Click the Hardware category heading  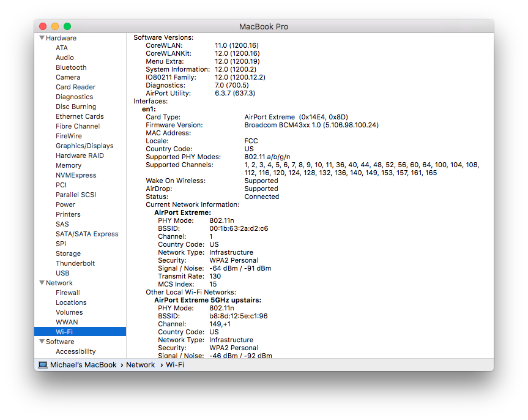point(61,38)
